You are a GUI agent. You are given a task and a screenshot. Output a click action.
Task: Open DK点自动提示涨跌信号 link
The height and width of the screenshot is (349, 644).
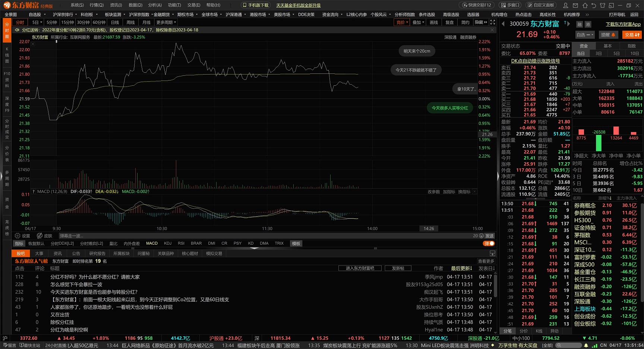[x=535, y=61]
